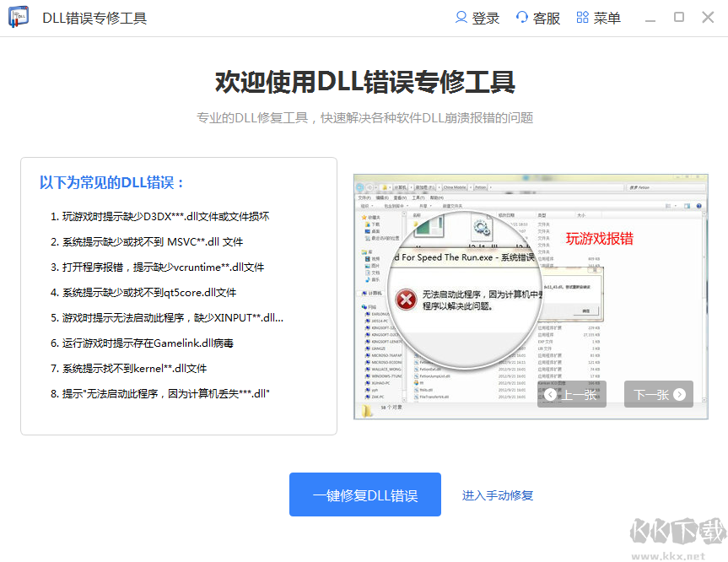This screenshot has width=728, height=562.
Task: Open 进入手动修复 manual repair link
Action: point(497,494)
